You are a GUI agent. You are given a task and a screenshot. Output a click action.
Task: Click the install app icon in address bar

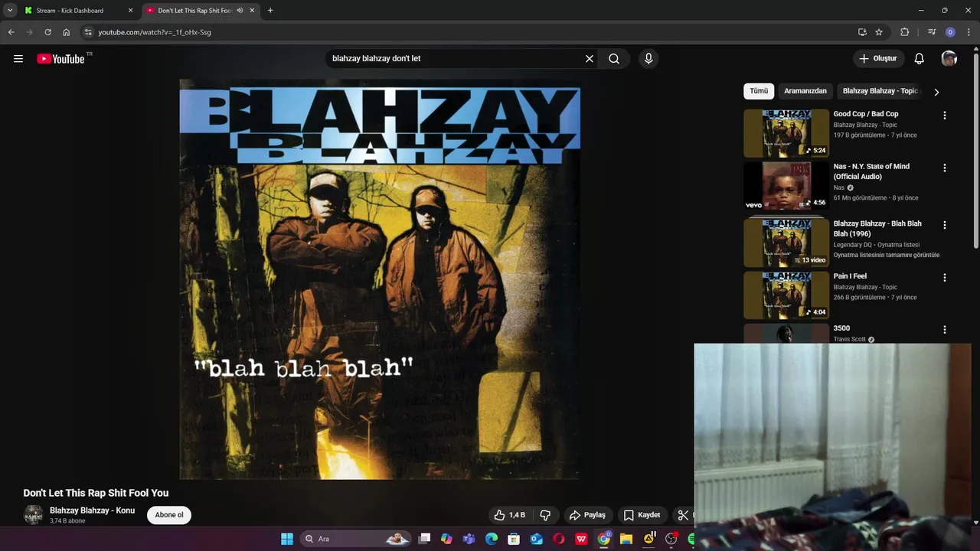(862, 32)
